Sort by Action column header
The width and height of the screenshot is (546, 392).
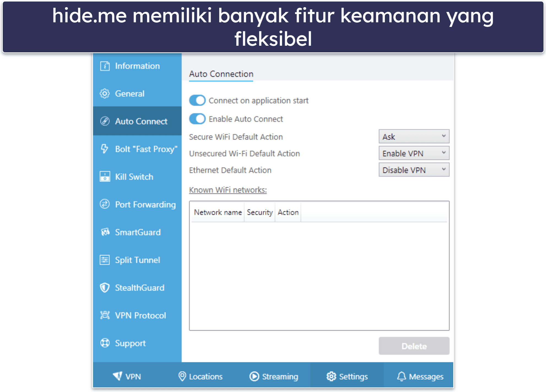[288, 212]
